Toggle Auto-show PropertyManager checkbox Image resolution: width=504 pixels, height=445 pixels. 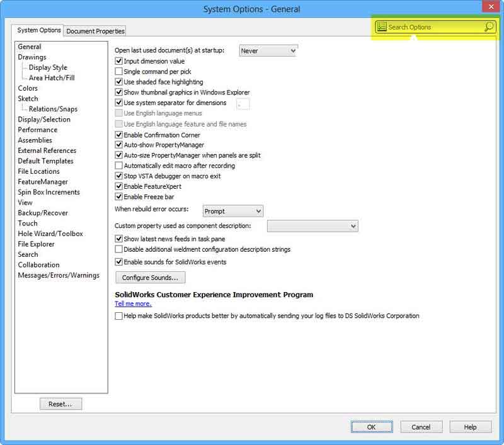click(x=118, y=145)
